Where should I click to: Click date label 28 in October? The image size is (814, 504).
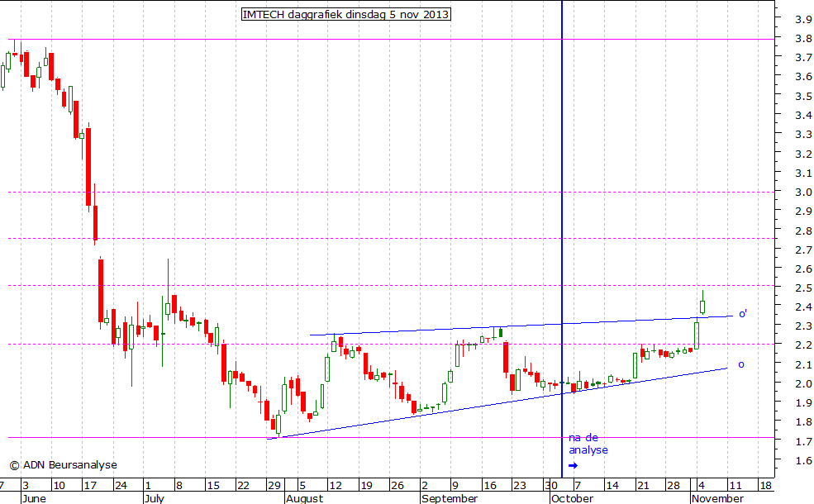point(674,486)
